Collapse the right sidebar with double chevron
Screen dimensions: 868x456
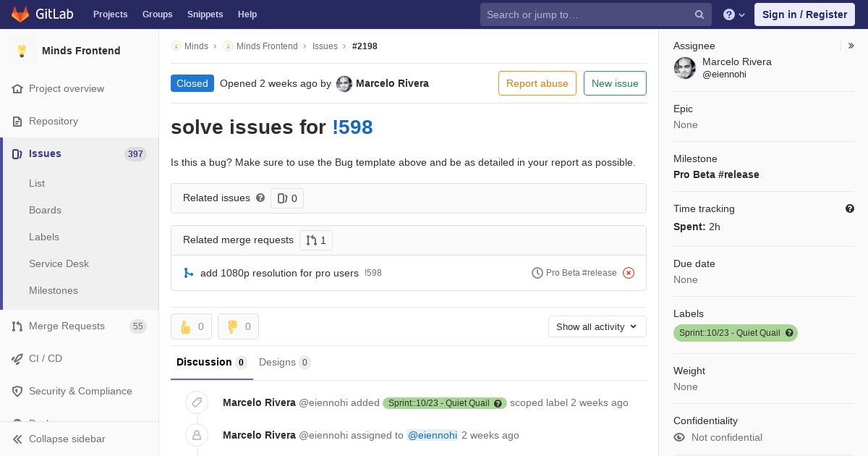(x=851, y=46)
